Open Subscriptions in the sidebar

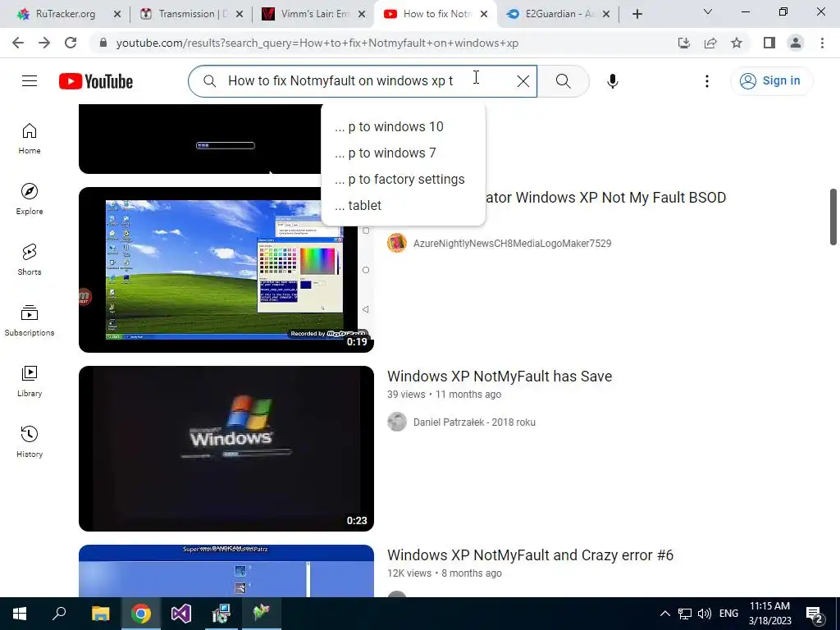coord(30,321)
